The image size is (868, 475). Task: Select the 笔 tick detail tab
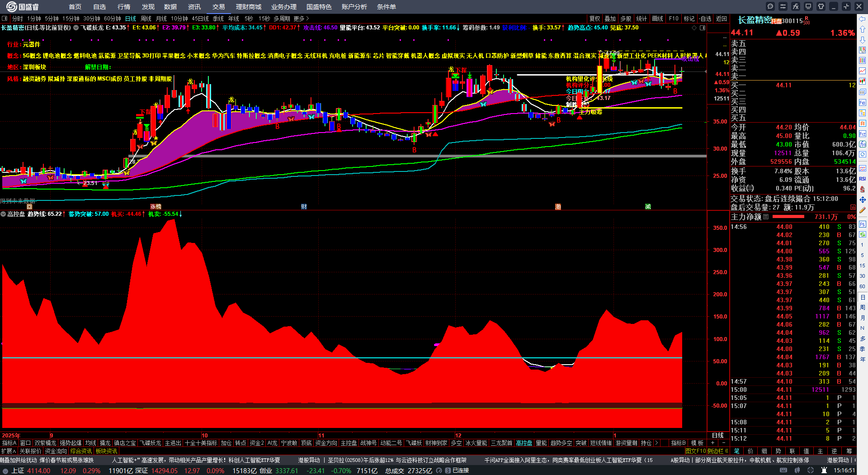pyautogui.click(x=736, y=451)
